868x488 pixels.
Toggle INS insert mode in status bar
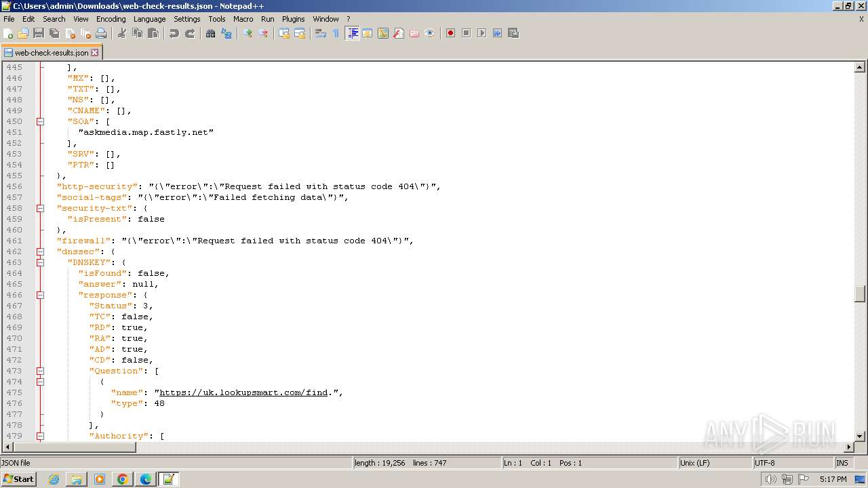[842, 463]
